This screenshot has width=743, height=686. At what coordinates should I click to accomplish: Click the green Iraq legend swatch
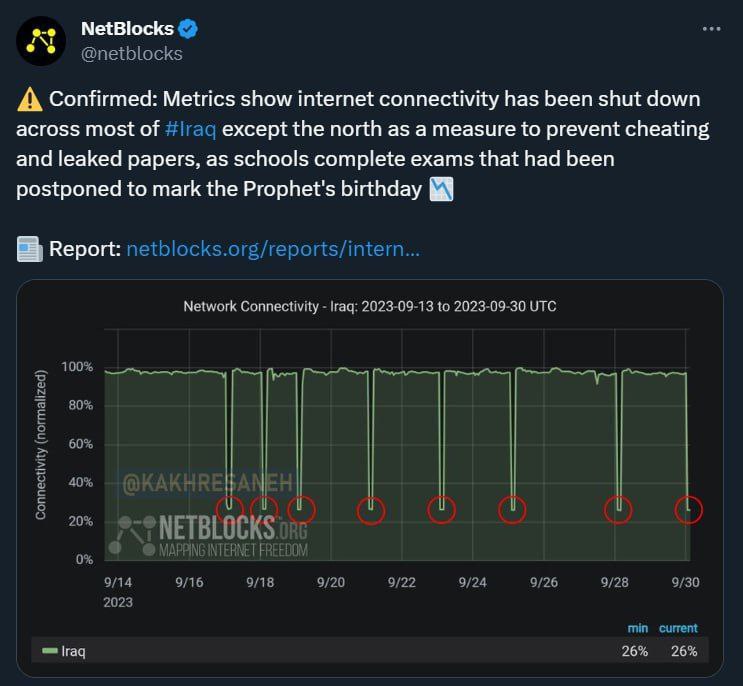(x=50, y=652)
